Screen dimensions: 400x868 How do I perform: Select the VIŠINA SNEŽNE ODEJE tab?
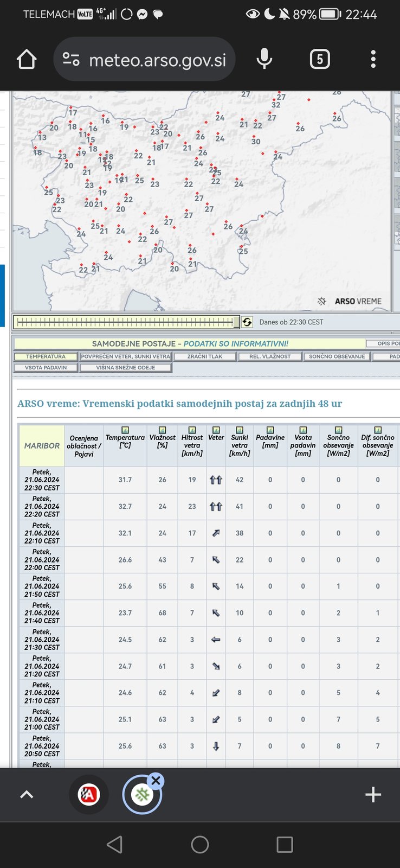(126, 368)
